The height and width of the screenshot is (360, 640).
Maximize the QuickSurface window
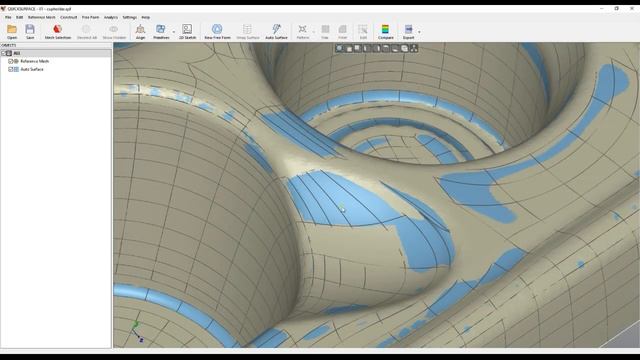(616, 9)
